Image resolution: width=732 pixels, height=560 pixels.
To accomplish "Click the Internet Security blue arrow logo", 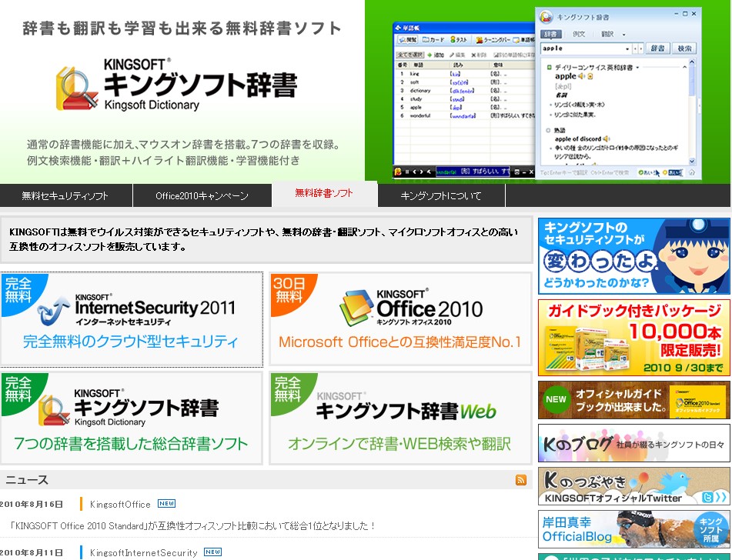I will [52, 311].
